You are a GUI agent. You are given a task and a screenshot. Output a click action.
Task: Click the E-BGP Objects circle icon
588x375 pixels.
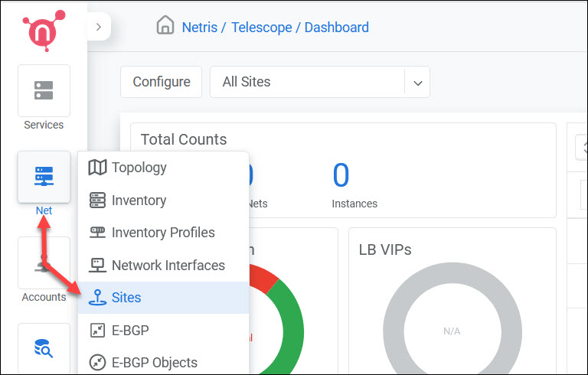click(x=97, y=362)
